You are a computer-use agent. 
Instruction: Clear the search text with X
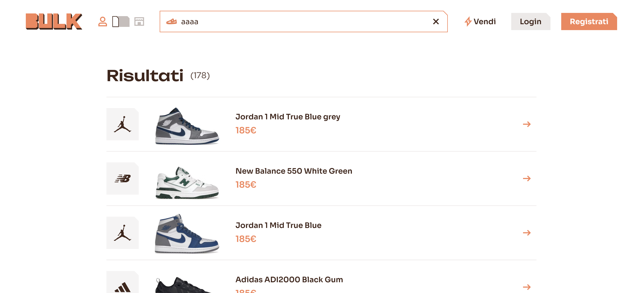(x=436, y=22)
